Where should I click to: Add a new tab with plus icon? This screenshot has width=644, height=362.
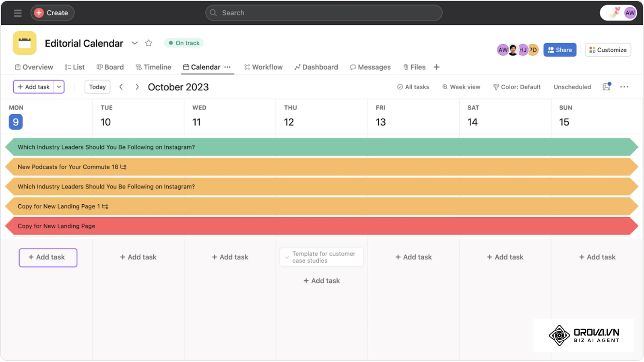point(437,67)
